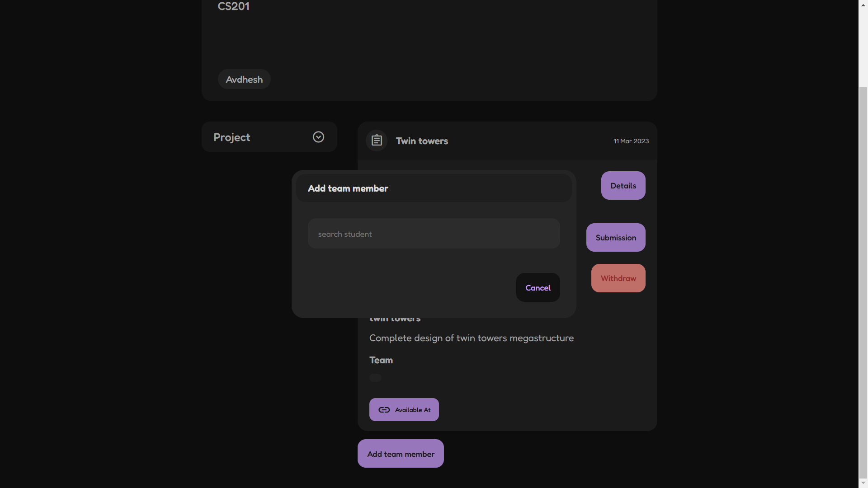Click the Withdraw button icon
This screenshot has width=868, height=488.
[x=618, y=278]
